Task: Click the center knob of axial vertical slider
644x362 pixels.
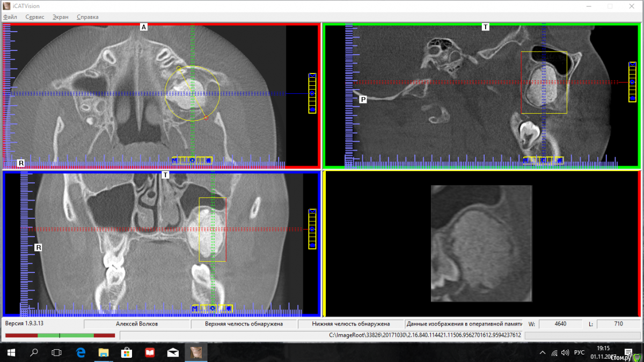Action: click(312, 93)
